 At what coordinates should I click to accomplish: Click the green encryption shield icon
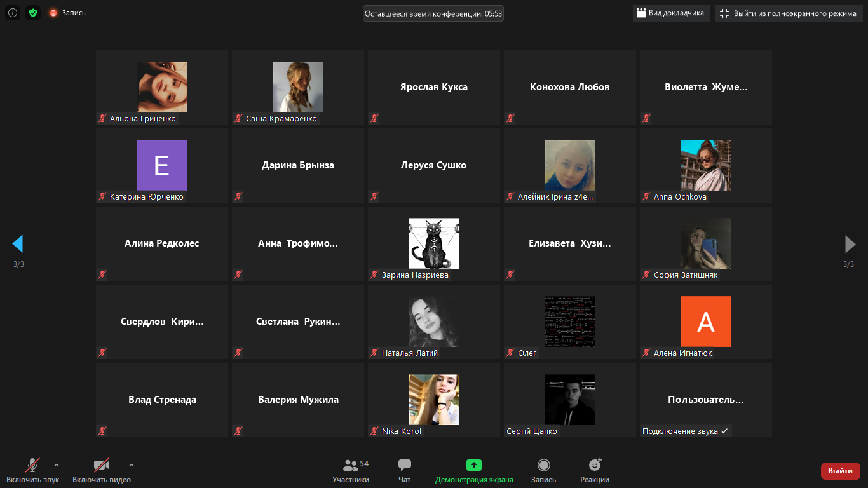tap(33, 13)
